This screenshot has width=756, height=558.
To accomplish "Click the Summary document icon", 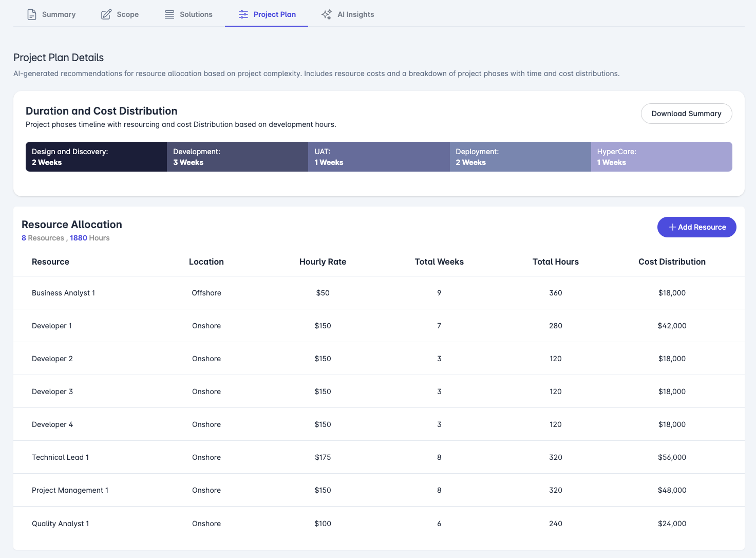I will click(x=32, y=14).
